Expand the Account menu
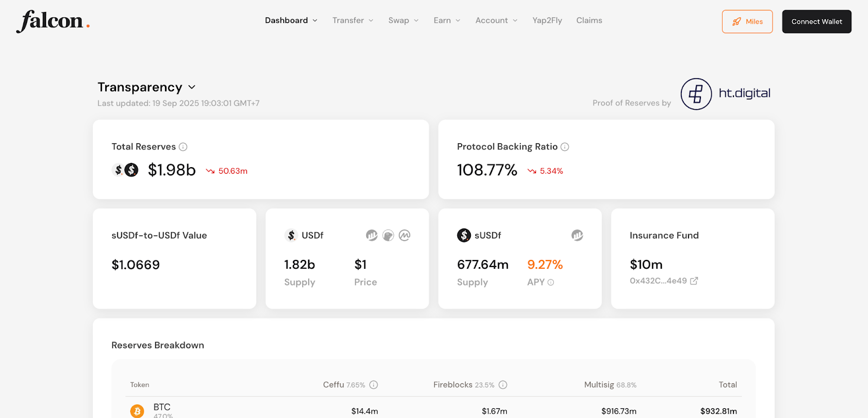The width and height of the screenshot is (868, 418). pos(496,21)
